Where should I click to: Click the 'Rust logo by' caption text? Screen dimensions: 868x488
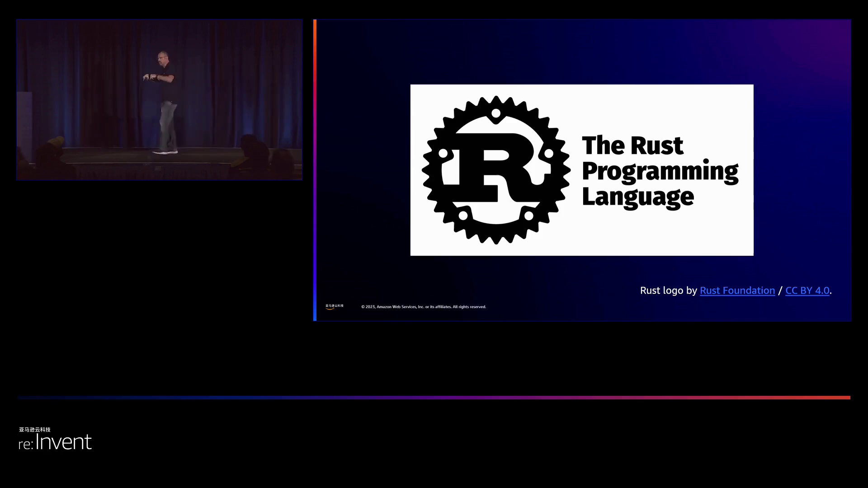point(669,291)
